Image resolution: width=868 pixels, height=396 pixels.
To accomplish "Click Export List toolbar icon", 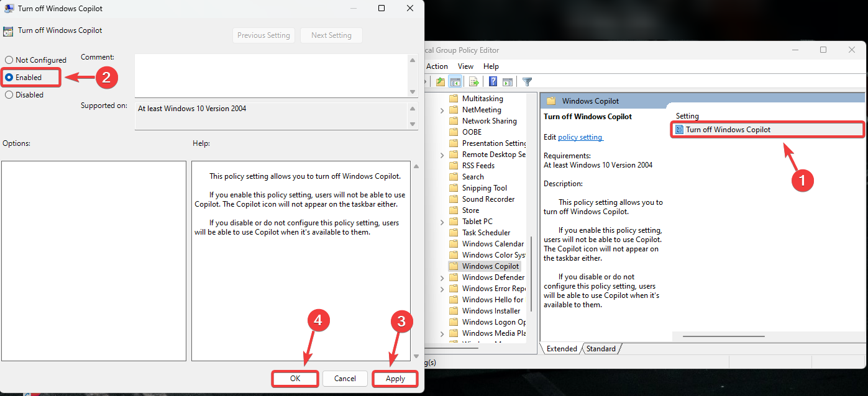I will pos(474,81).
